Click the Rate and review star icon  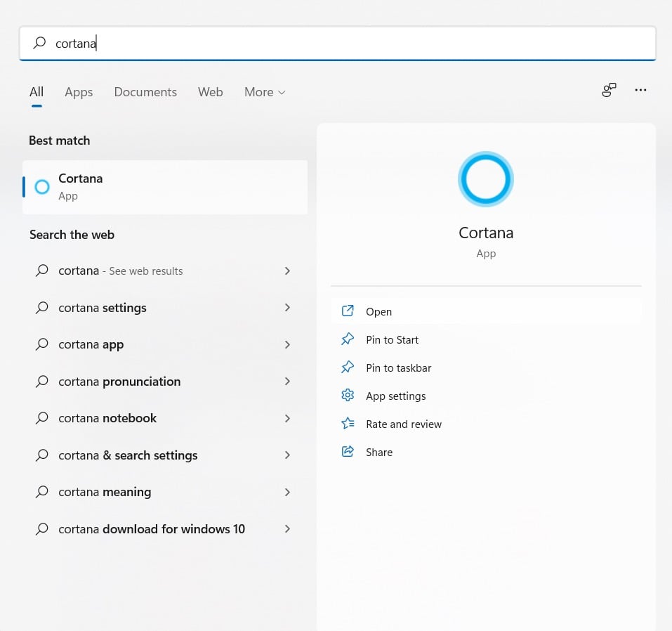(348, 424)
